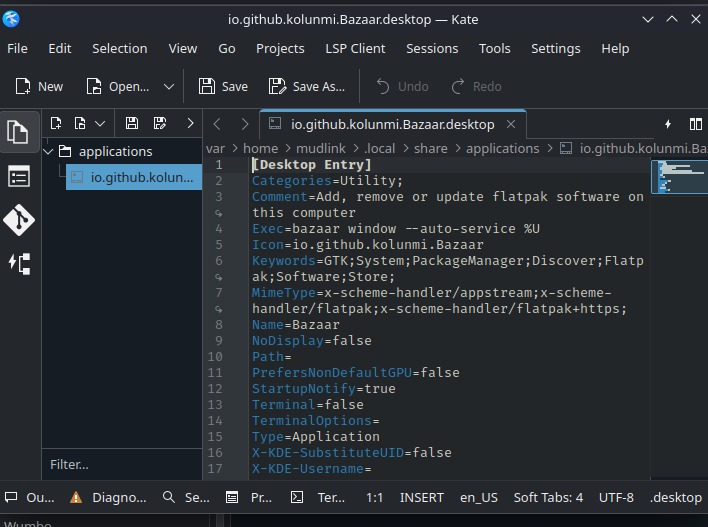Screen dimensions: 708x527
Task: Click new document icon in Documents panel
Action: tap(56, 123)
